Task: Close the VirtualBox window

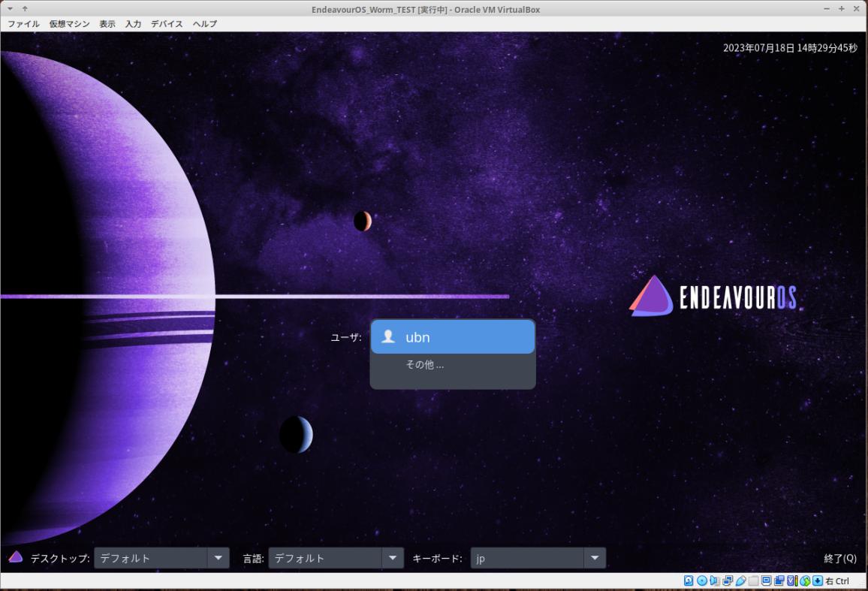Action: coord(856,9)
